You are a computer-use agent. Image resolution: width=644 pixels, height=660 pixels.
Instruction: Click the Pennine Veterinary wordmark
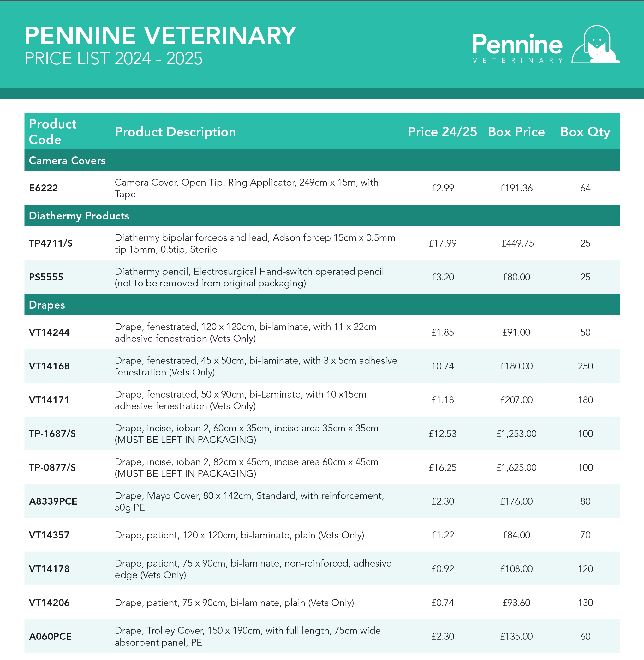(517, 48)
